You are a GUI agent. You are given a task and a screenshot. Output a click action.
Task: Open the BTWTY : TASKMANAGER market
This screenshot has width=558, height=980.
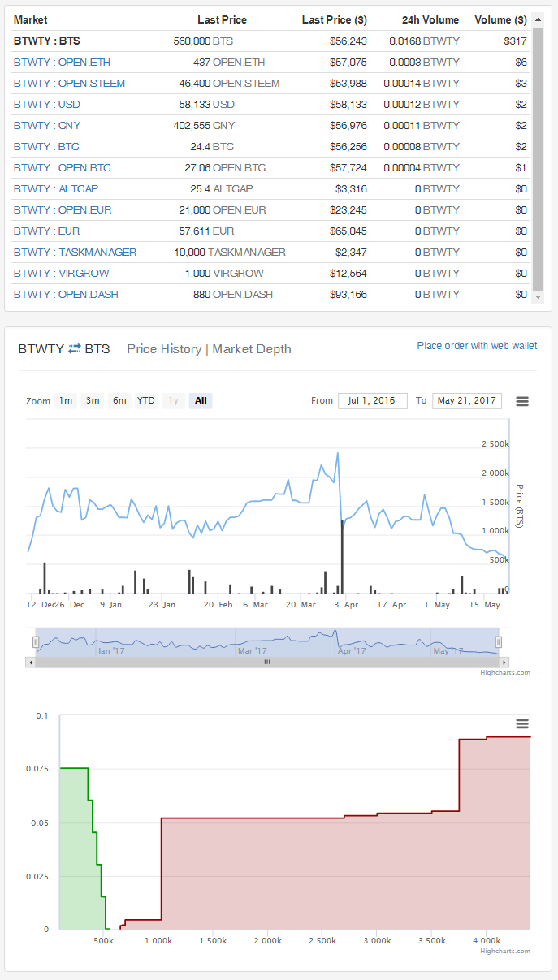[75, 253]
